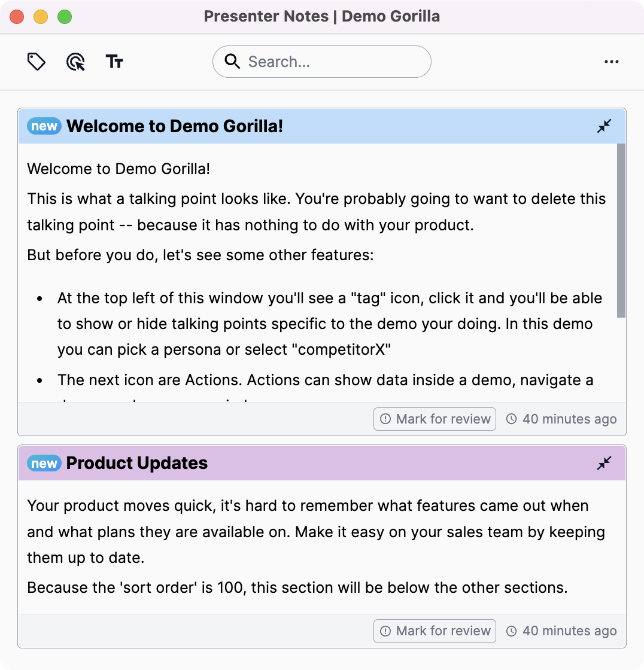Click the magnifying glass in the search bar

[x=232, y=61]
